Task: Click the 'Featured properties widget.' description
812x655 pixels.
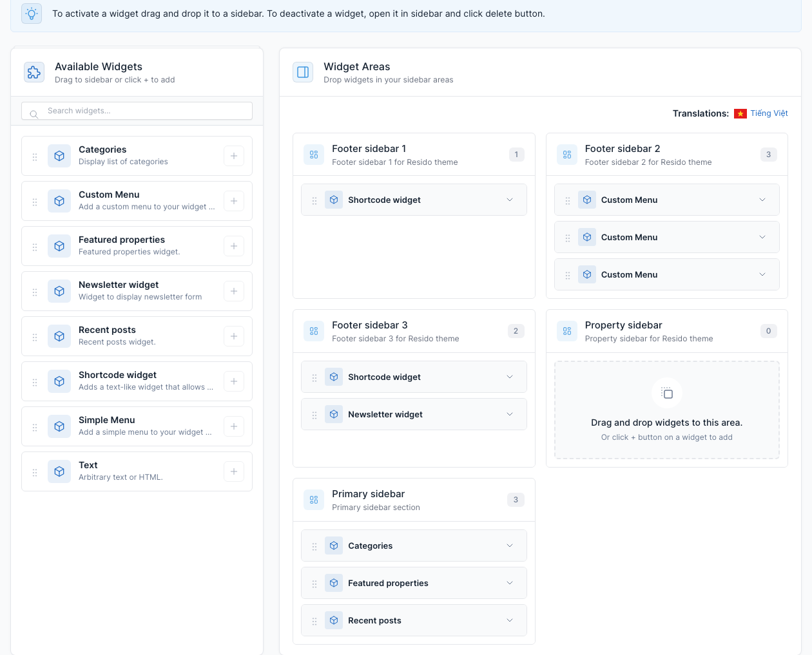Action: [129, 252]
